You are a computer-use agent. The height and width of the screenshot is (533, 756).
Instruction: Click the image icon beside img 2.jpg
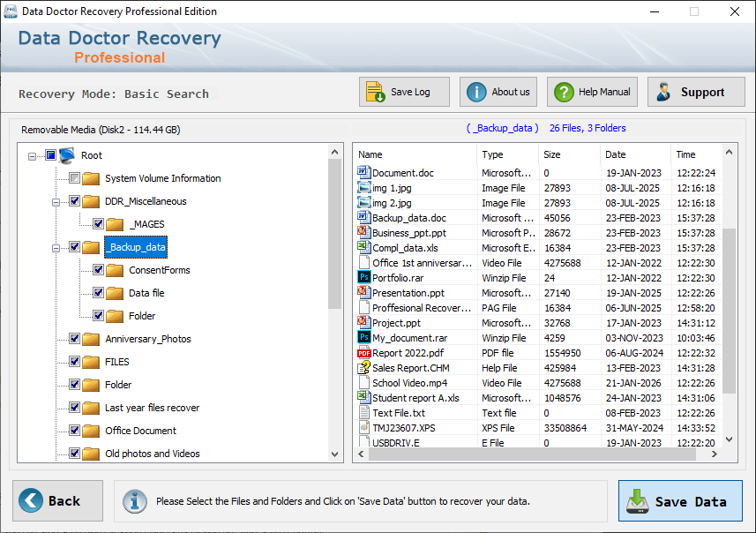tap(363, 202)
